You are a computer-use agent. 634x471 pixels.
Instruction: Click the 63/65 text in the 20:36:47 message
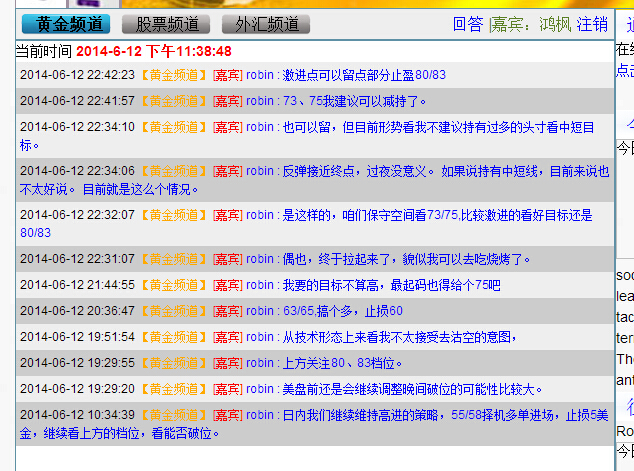tap(299, 311)
